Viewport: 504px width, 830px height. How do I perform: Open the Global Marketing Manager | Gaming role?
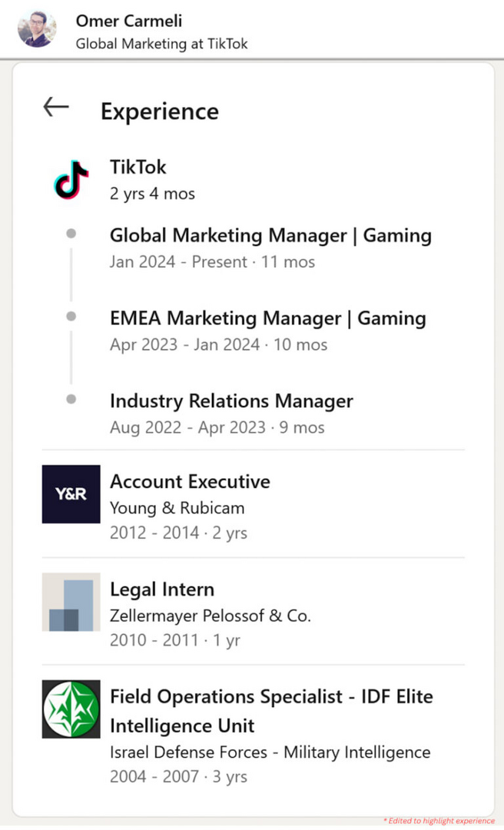pyautogui.click(x=270, y=235)
